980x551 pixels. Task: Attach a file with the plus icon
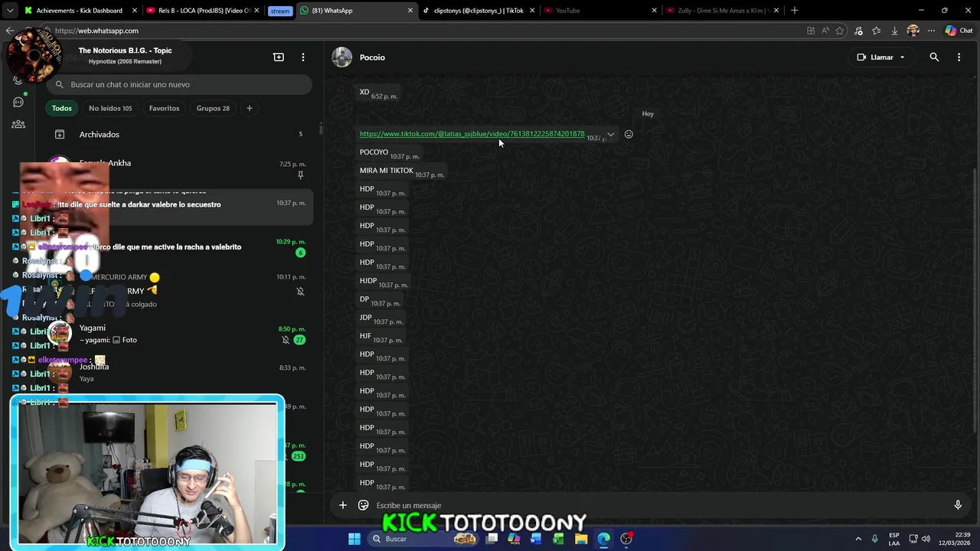[x=343, y=505]
